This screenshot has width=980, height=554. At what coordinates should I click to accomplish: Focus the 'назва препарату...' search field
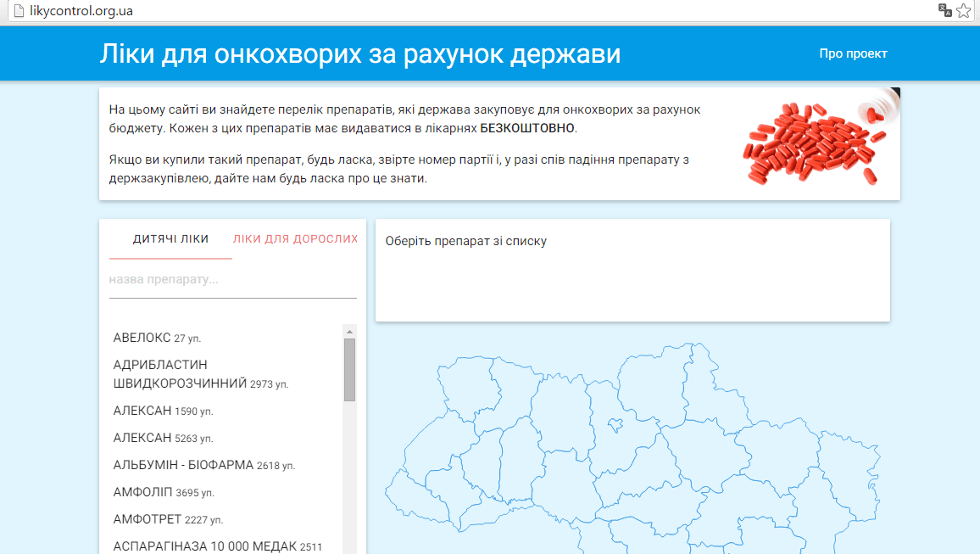(x=232, y=280)
